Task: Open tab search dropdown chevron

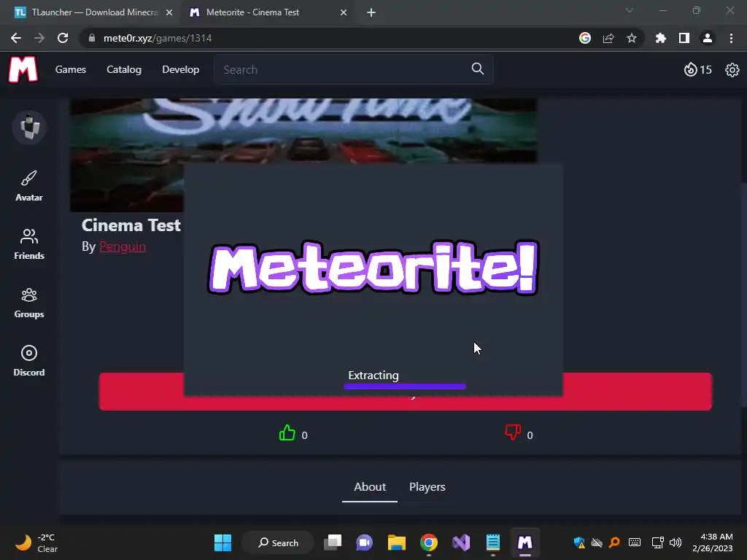Action: click(630, 10)
